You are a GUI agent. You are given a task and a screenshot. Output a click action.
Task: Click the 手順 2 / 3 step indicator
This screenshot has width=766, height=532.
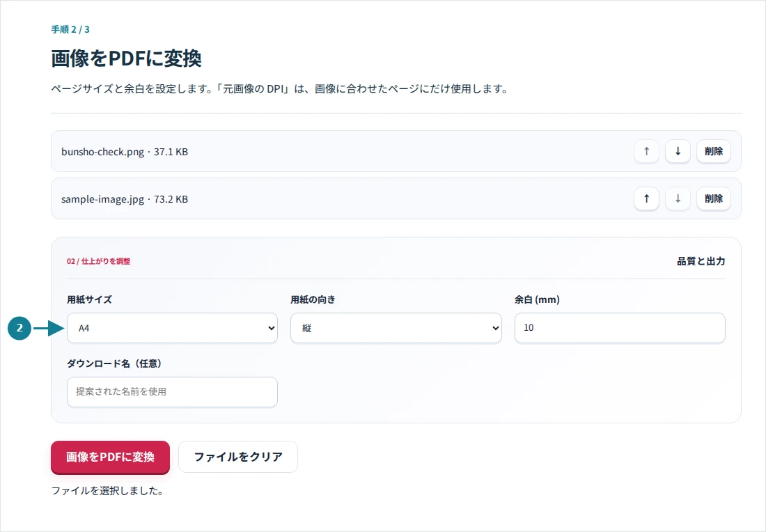pyautogui.click(x=70, y=29)
